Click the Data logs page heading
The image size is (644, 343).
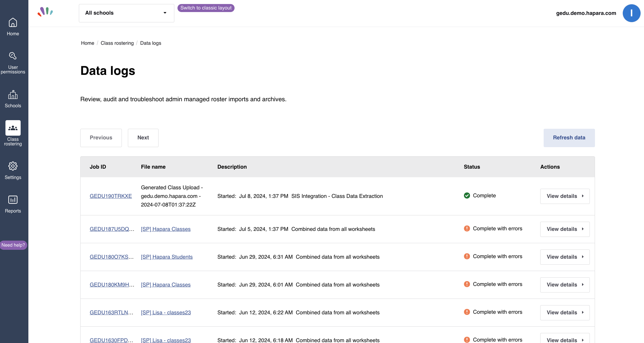coord(108,71)
